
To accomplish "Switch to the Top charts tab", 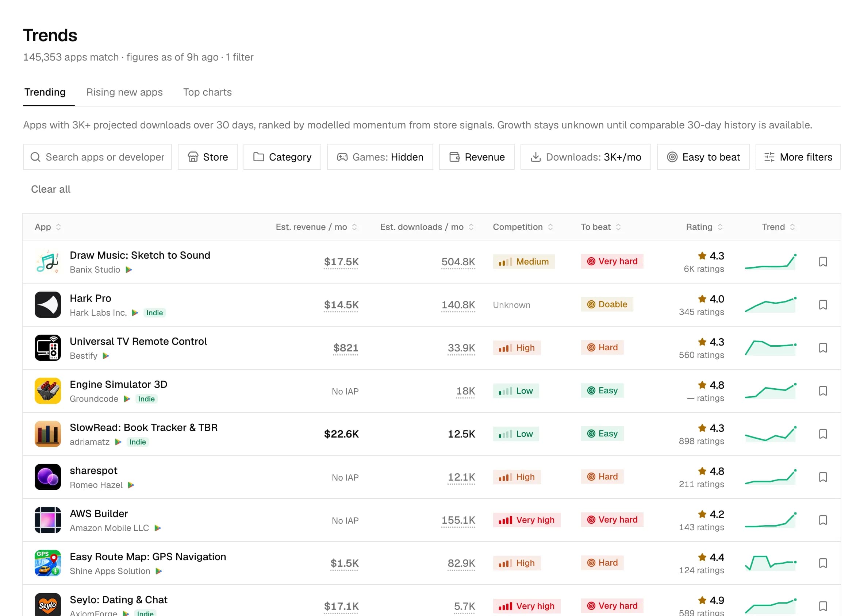I will pyautogui.click(x=208, y=92).
